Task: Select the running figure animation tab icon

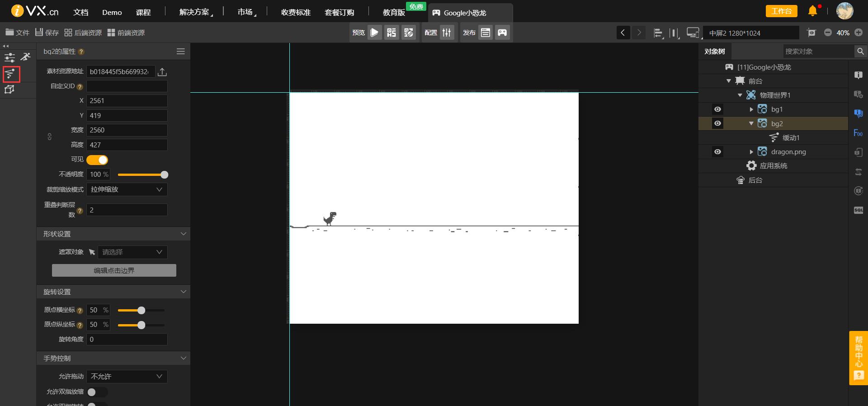Action: [26, 57]
